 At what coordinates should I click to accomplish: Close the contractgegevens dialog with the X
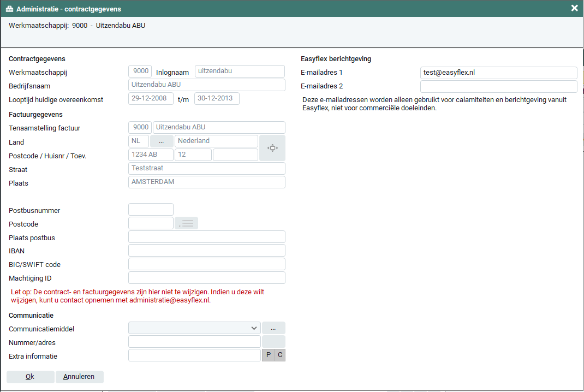574,8
